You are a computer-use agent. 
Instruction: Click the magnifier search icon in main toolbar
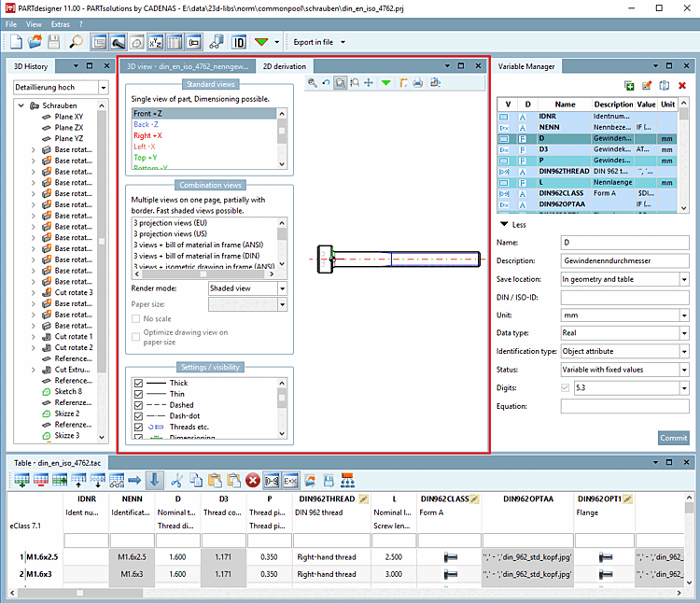pos(76,42)
